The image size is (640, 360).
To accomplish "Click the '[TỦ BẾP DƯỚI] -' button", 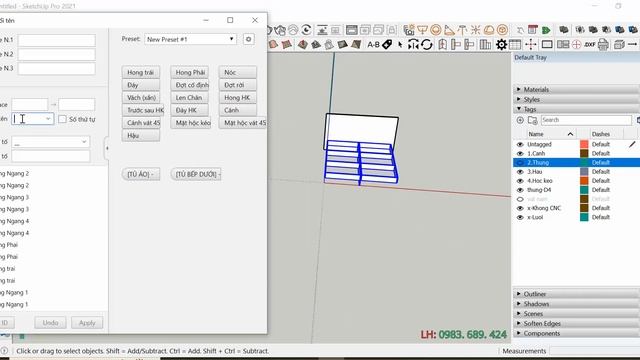I will (196, 174).
